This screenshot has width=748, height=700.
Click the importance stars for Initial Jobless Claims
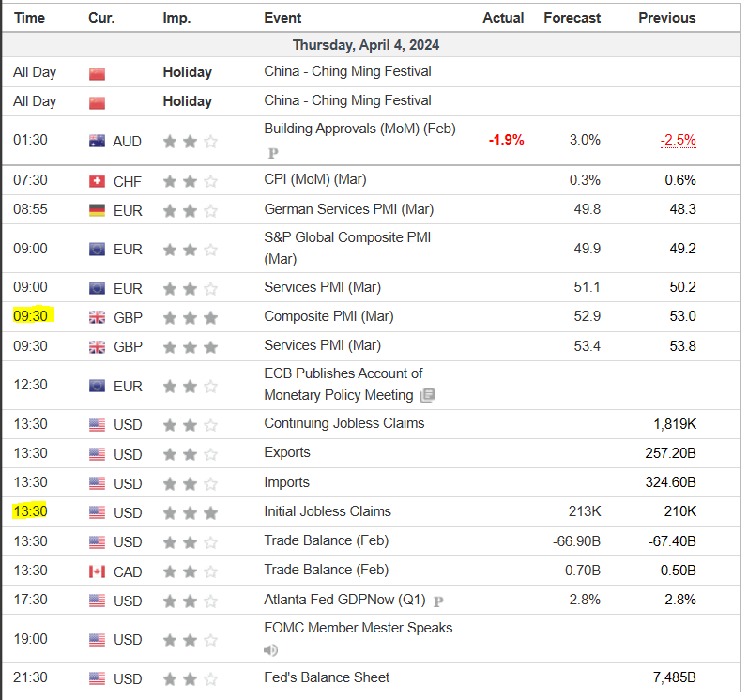click(x=190, y=513)
